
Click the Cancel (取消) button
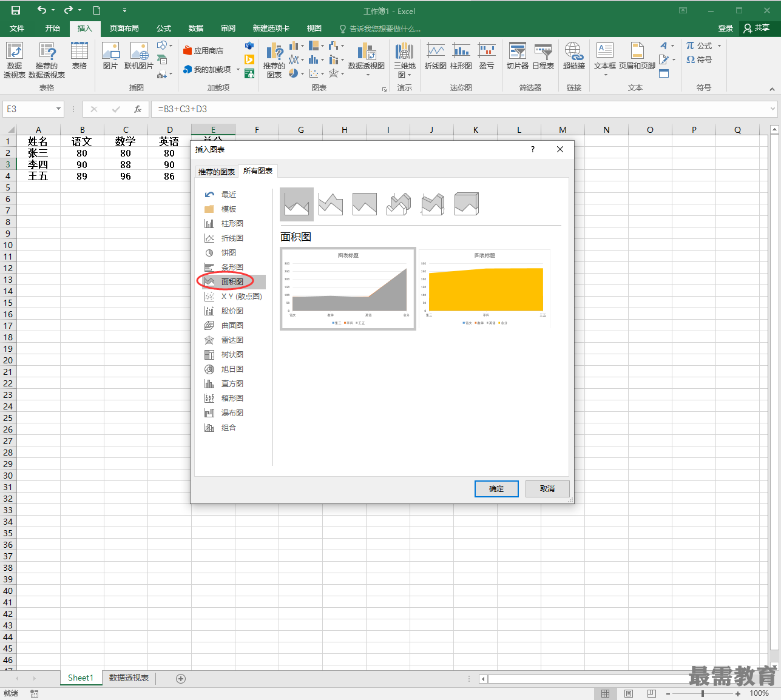(547, 489)
